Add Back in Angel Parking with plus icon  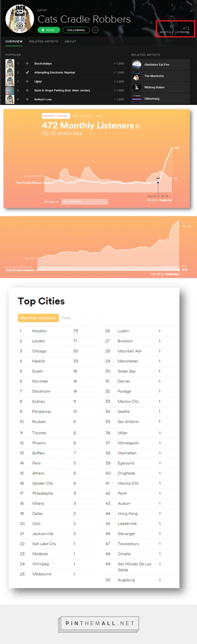[27, 90]
